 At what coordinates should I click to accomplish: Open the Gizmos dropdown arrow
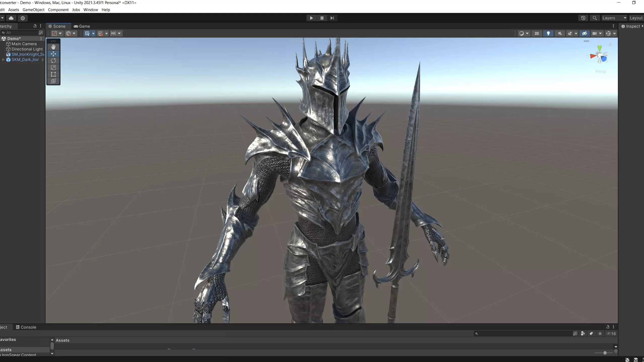pyautogui.click(x=615, y=33)
